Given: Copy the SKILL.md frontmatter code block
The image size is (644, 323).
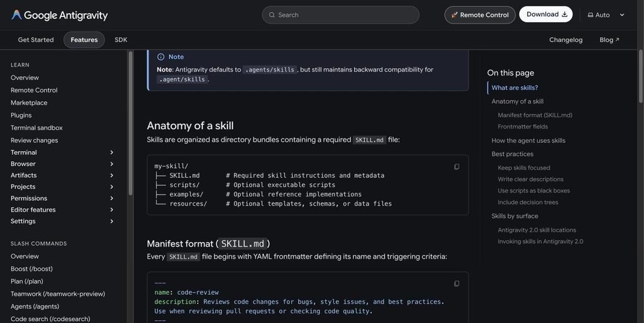Looking at the screenshot, I should 457,283.
